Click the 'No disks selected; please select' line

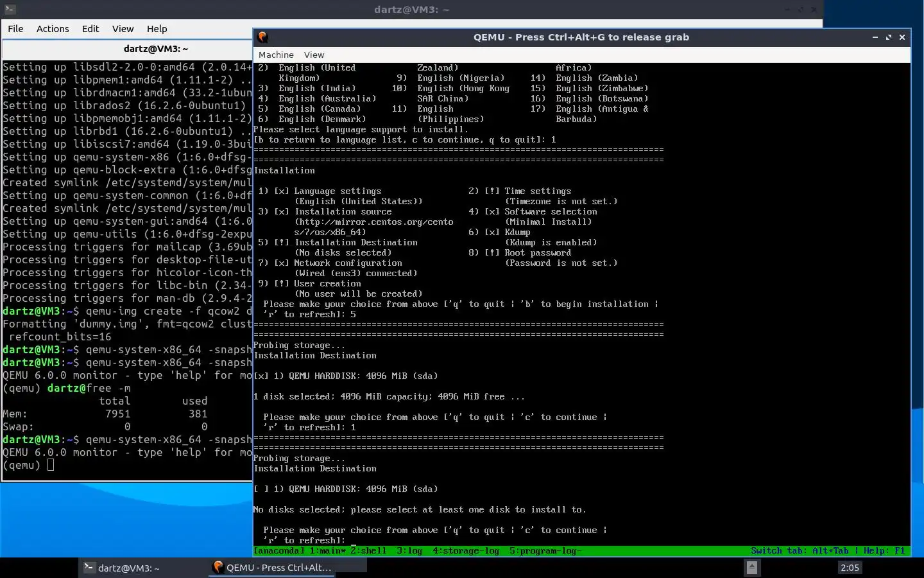pos(420,509)
